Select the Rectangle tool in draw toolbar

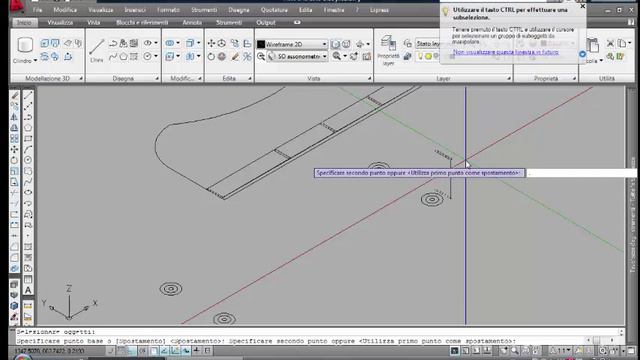point(28,139)
